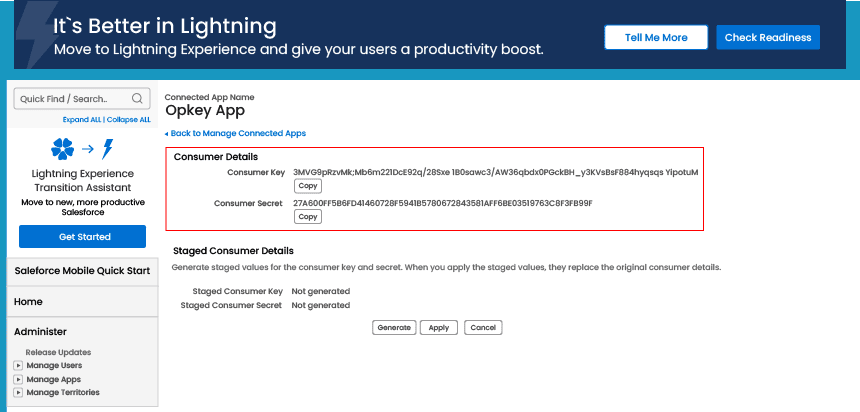The image size is (860, 412).
Task: Copy the Consumer Key value
Action: (308, 186)
